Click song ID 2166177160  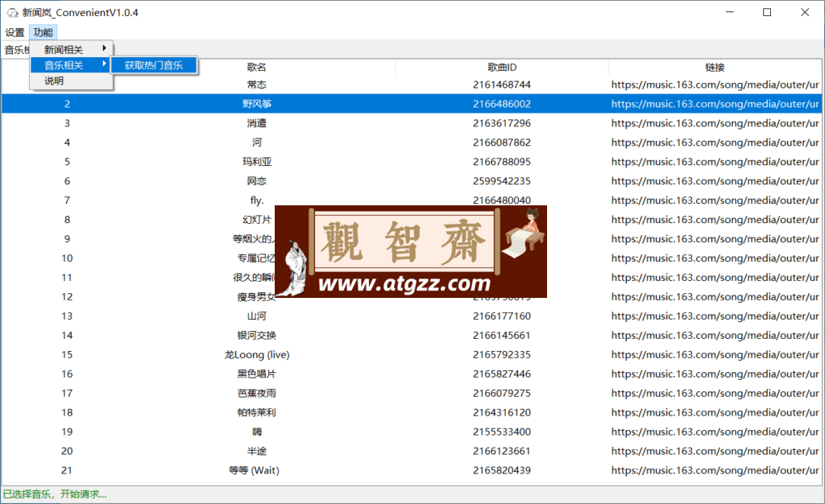[x=502, y=316]
